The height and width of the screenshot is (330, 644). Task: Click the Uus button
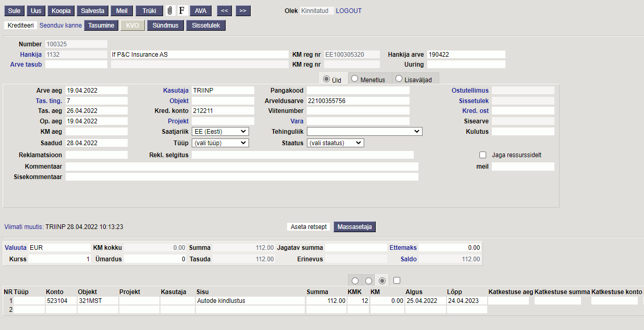coord(36,10)
